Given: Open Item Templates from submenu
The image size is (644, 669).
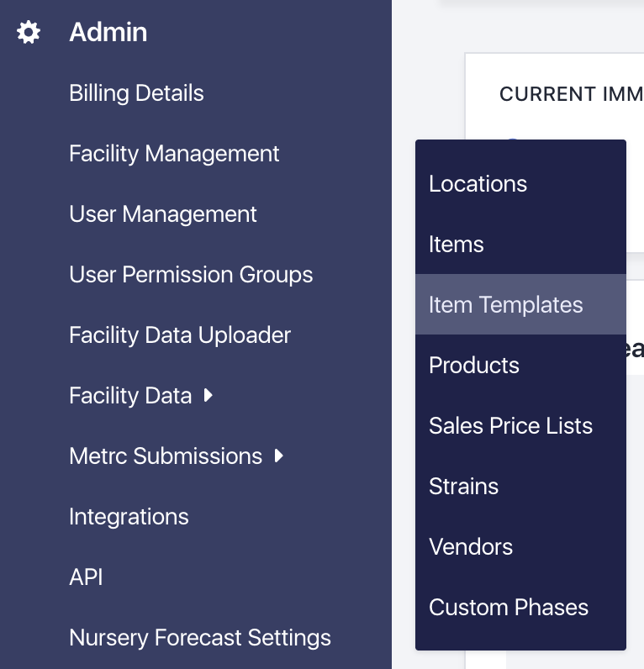Looking at the screenshot, I should pyautogui.click(x=505, y=305).
